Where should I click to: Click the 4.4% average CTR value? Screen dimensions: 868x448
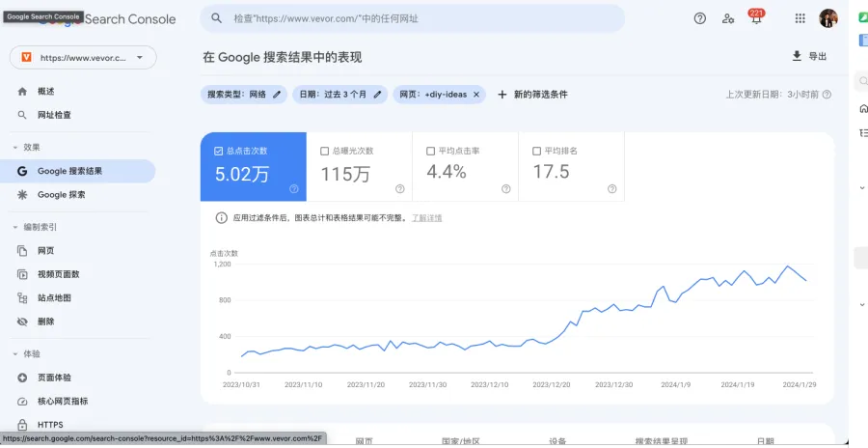(x=447, y=173)
